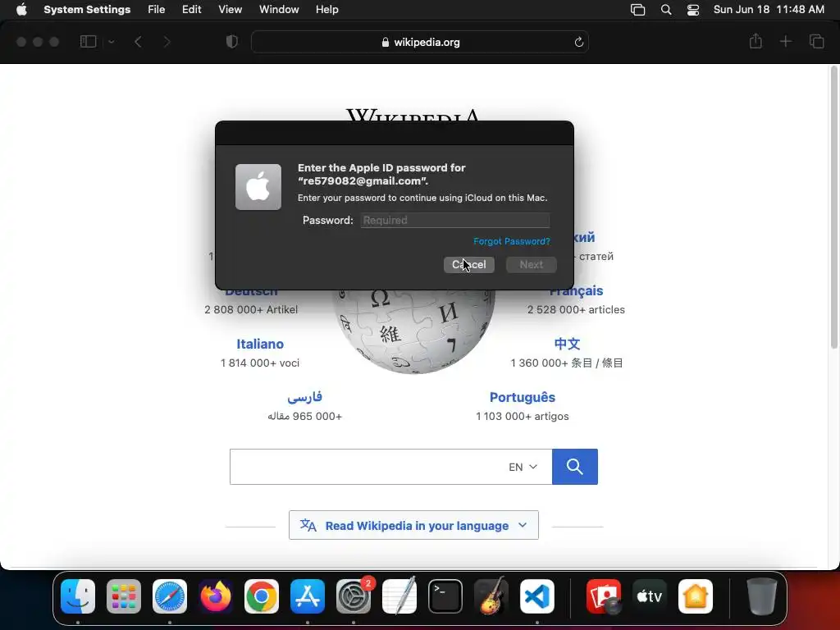Open TextEdit from the Dock

(x=399, y=596)
